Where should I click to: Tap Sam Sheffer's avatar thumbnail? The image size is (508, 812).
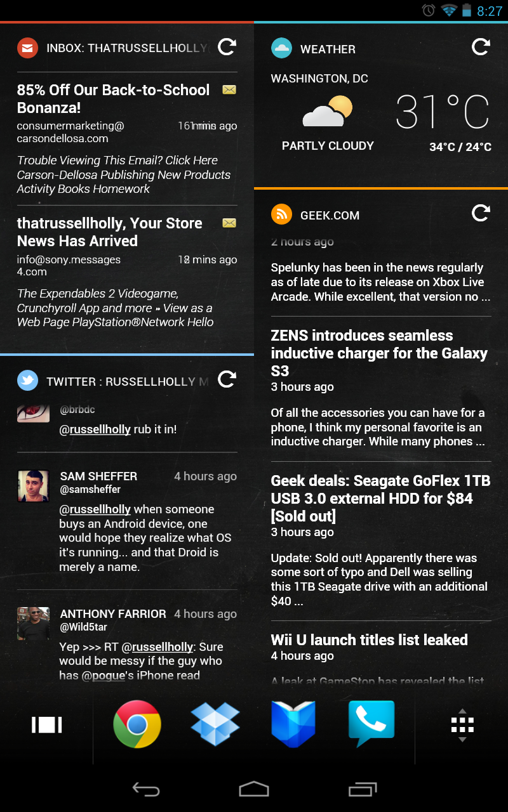[33, 486]
